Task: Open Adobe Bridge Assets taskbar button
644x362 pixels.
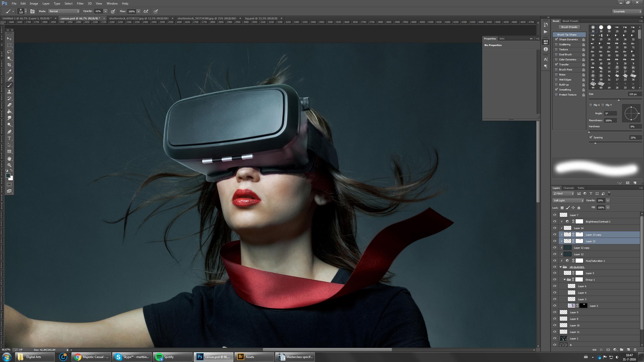Action: click(x=254, y=357)
